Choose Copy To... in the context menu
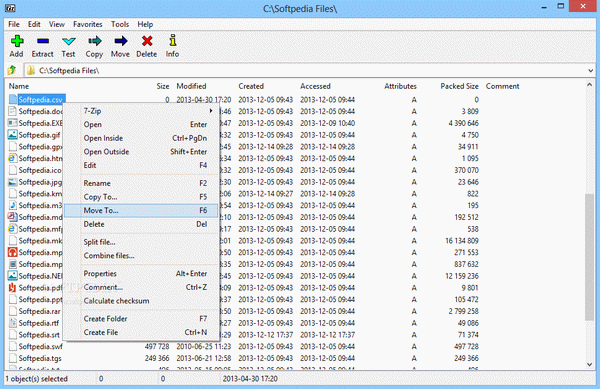 [x=141, y=197]
